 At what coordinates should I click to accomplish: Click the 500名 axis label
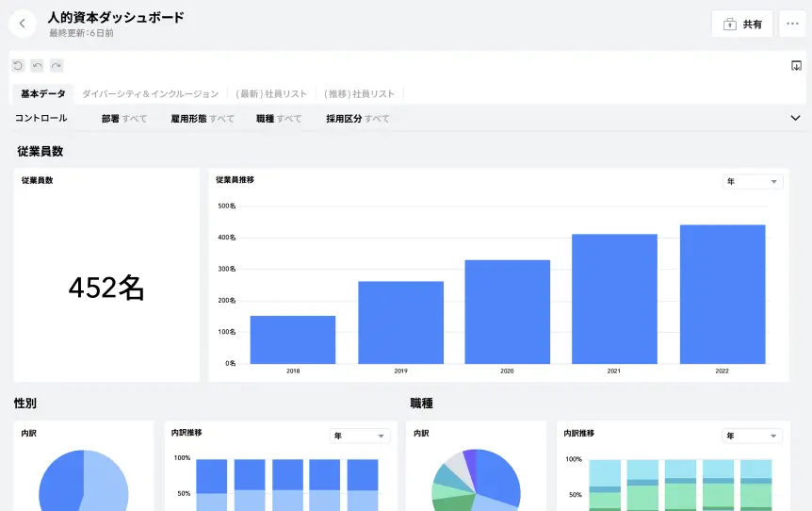pyautogui.click(x=227, y=206)
